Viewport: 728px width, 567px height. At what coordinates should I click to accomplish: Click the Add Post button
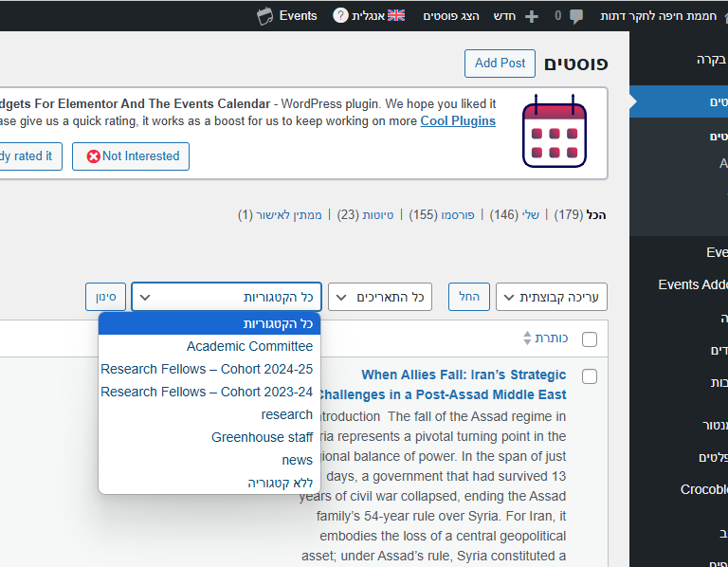pos(500,64)
